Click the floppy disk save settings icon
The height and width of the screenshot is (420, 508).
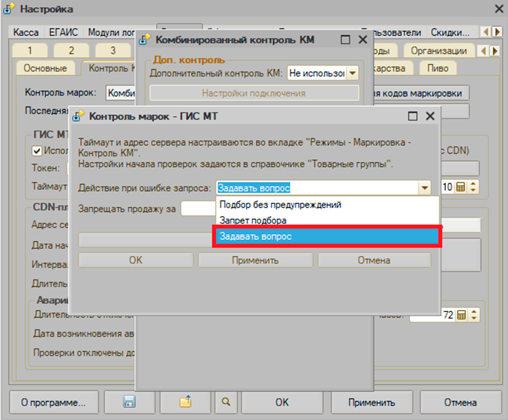click(129, 402)
